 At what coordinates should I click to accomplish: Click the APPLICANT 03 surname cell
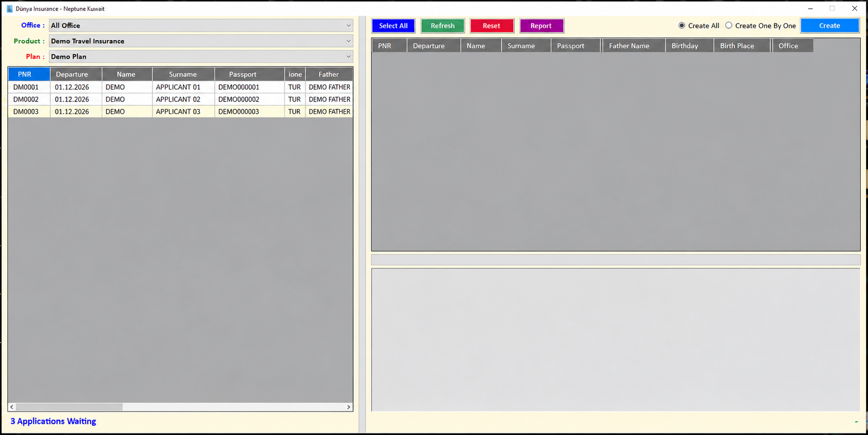(x=183, y=112)
